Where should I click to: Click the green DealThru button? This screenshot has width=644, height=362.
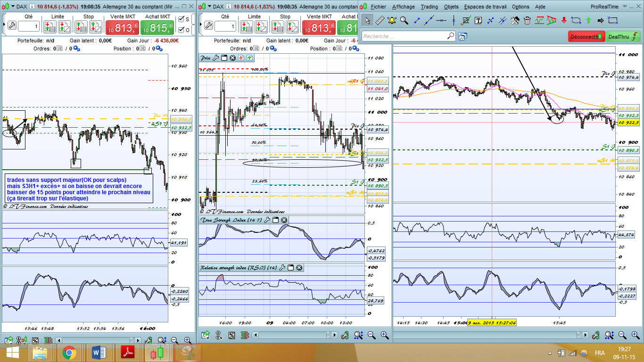coord(623,36)
